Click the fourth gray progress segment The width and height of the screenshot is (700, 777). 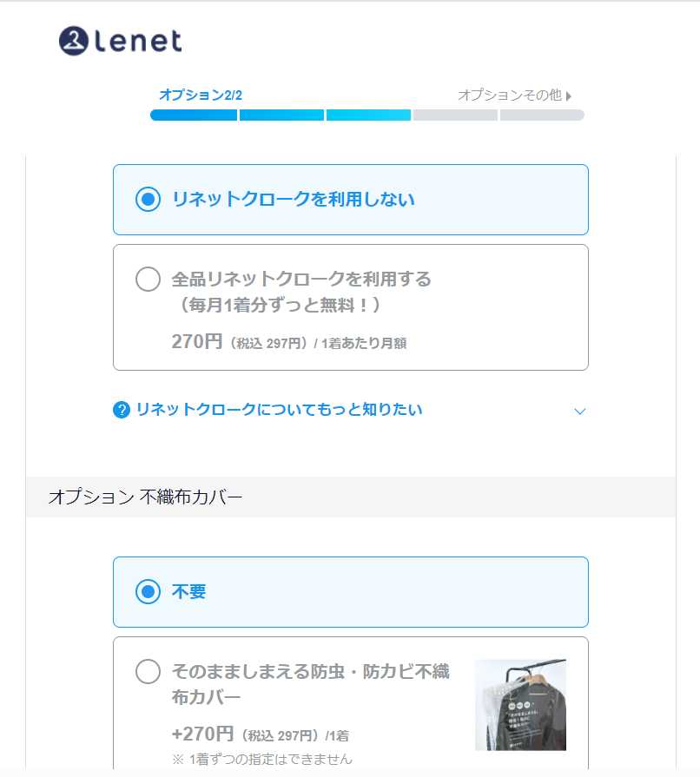[455, 115]
